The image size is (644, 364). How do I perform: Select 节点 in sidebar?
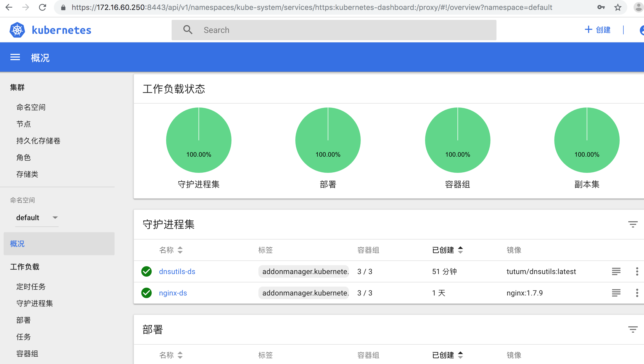[x=24, y=124]
